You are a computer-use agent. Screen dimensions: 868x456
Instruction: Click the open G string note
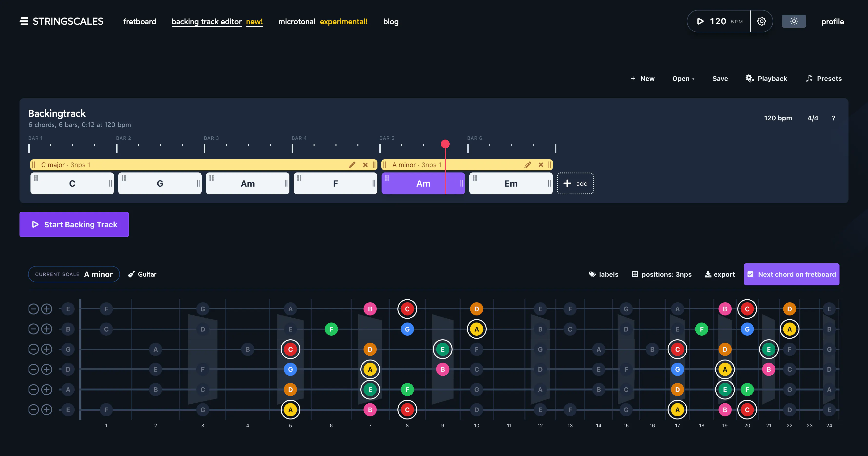[x=68, y=349]
